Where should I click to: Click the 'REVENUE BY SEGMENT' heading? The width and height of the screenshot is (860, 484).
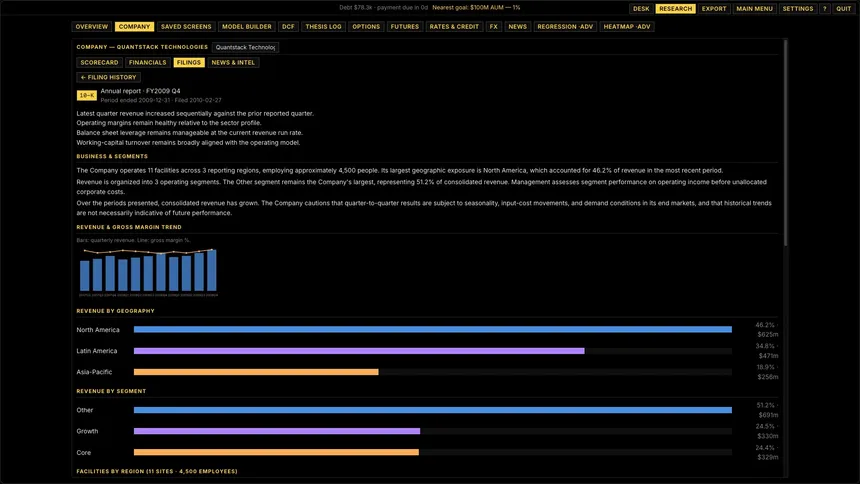(111, 391)
